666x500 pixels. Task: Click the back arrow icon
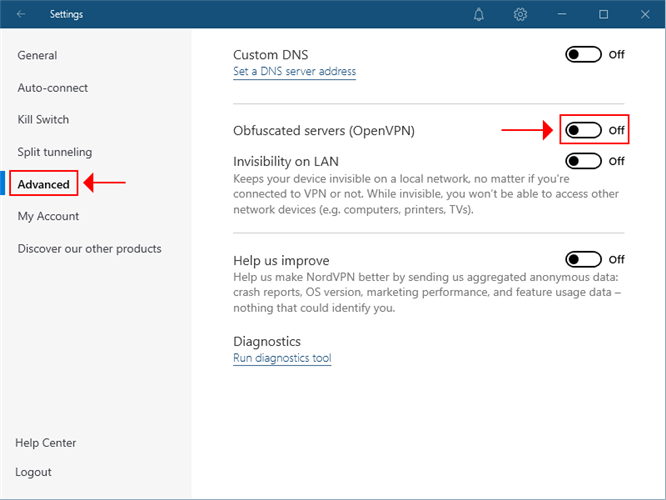22,14
